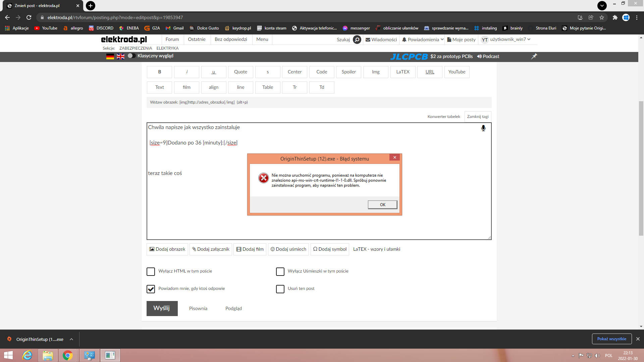The height and width of the screenshot is (362, 644).
Task: Click the Dodaj załącznik button
Action: coord(211,249)
